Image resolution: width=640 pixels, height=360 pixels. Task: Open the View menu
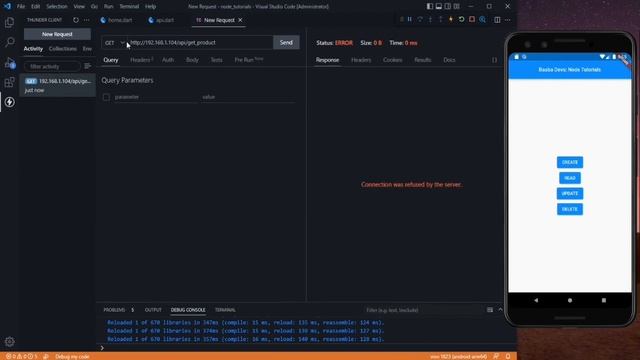[79, 7]
